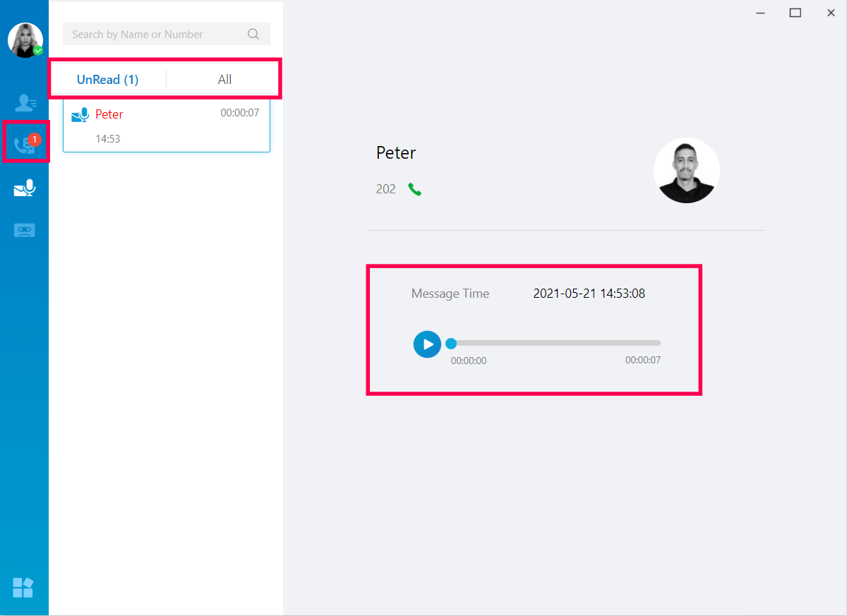
Task: Click the green presence status check badge
Action: pos(38,51)
